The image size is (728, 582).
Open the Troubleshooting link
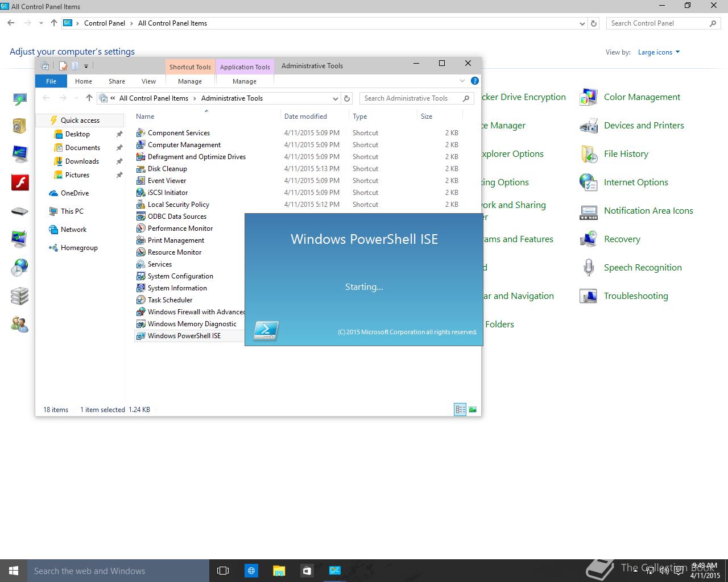(636, 296)
